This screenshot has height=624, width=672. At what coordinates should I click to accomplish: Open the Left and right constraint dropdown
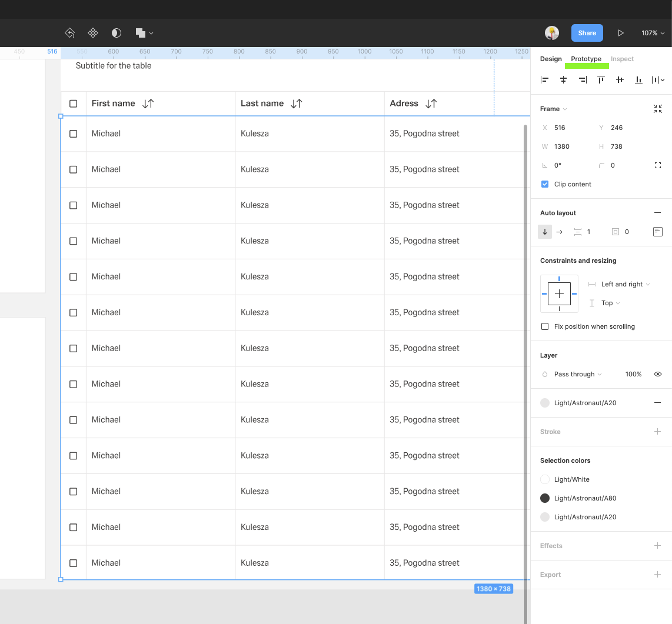tap(625, 284)
